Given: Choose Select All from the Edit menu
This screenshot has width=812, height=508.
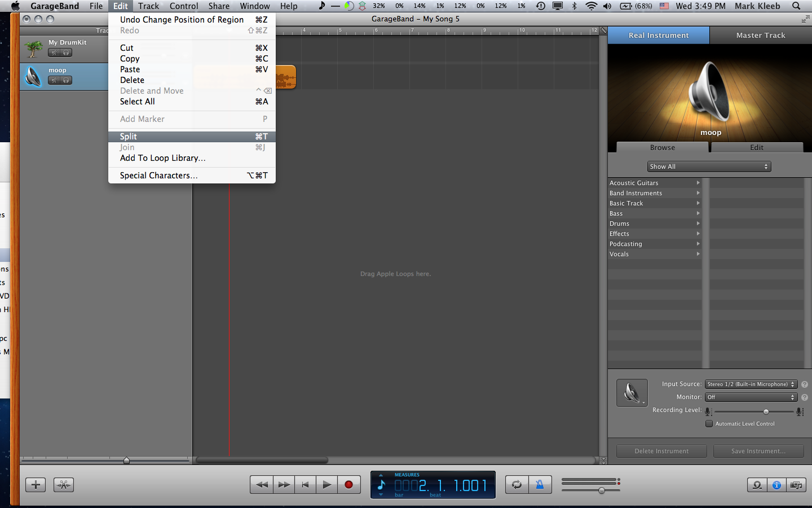Looking at the screenshot, I should (192, 102).
